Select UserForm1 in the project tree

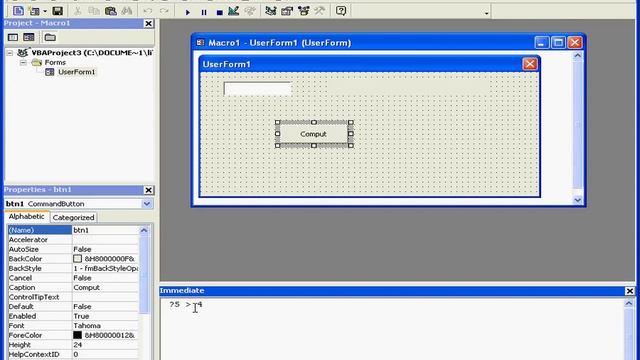[x=76, y=72]
